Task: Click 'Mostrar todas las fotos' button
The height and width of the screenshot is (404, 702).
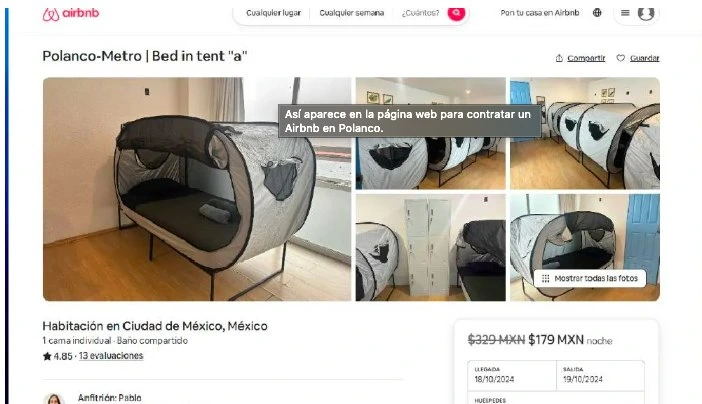Action: (x=590, y=279)
